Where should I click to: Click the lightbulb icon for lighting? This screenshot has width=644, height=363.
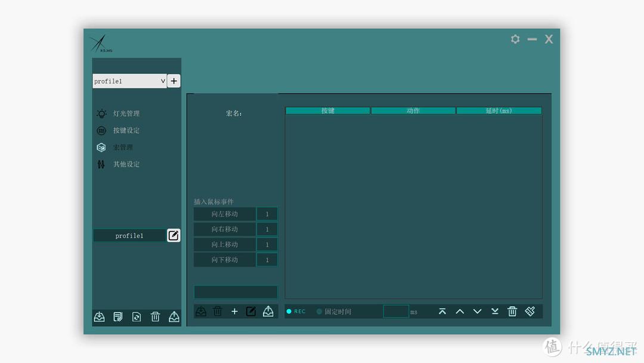101,113
